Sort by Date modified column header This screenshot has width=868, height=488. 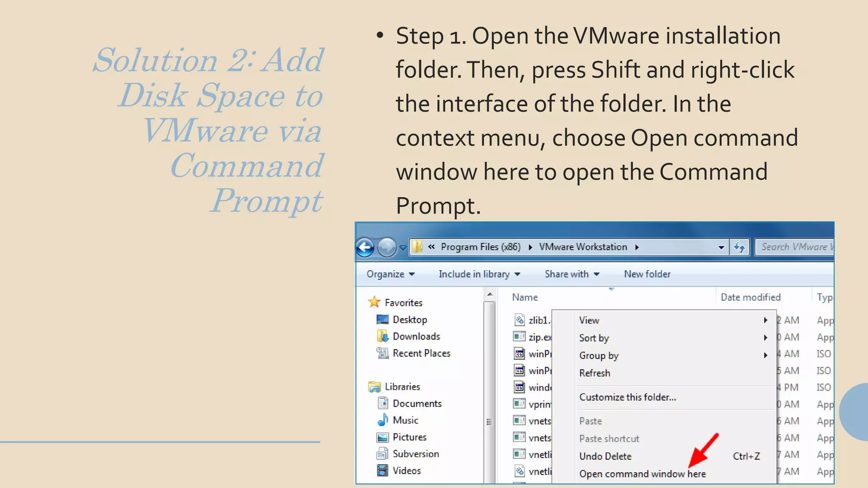pyautogui.click(x=751, y=297)
